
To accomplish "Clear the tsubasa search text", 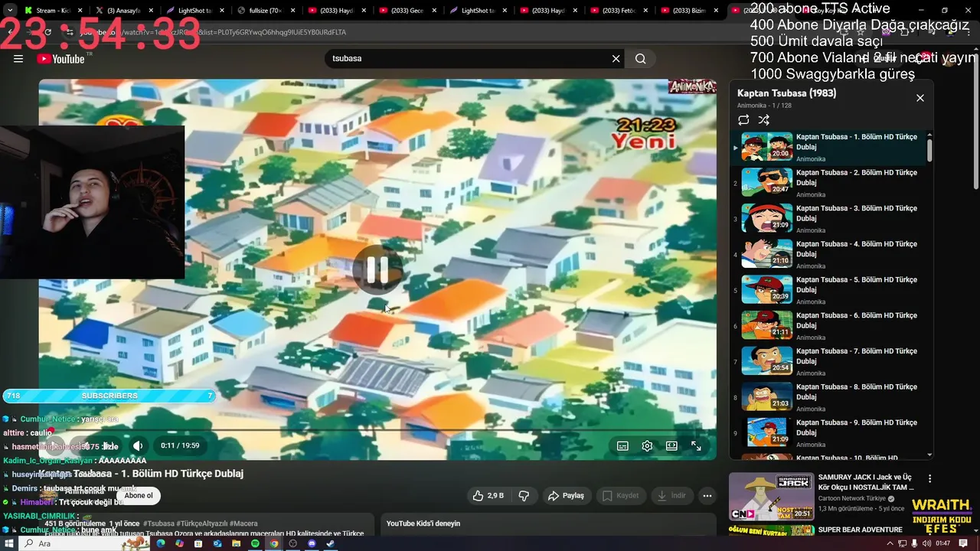I will (616, 59).
